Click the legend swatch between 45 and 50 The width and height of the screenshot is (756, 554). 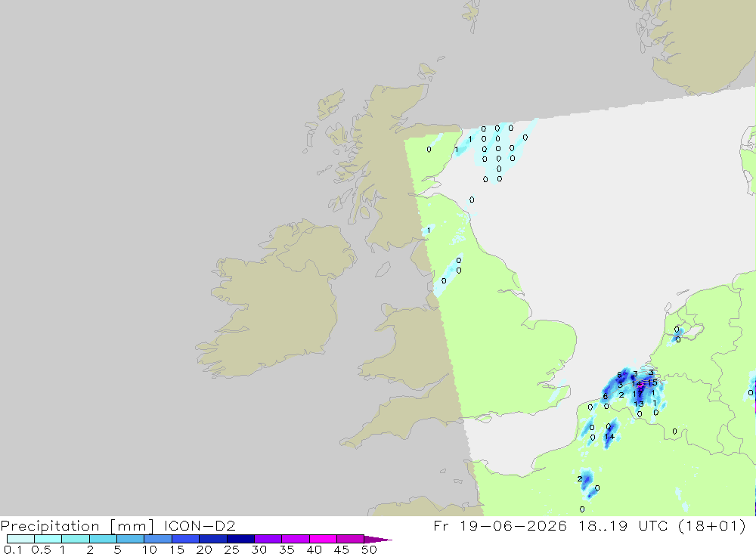(351, 539)
